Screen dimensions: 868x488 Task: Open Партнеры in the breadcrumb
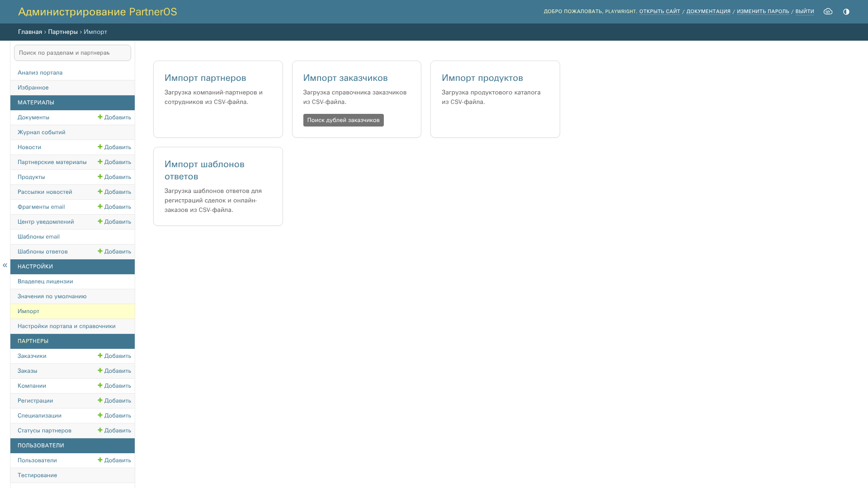tap(63, 32)
